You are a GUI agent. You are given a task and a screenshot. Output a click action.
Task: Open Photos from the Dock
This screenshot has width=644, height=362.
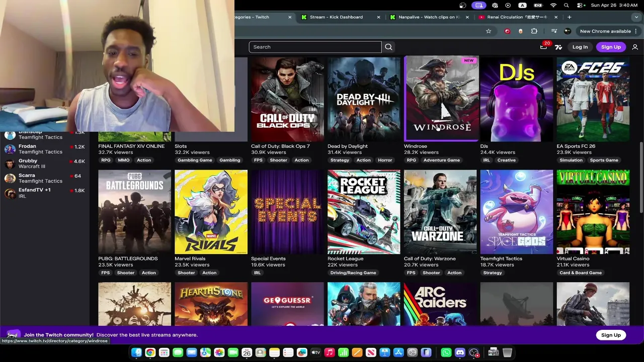tap(219, 352)
